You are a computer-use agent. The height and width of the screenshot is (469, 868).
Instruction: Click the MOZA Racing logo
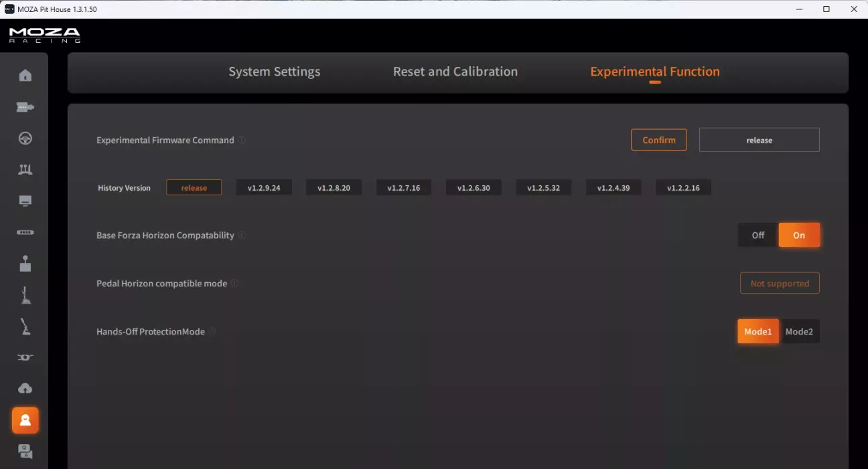pyautogui.click(x=45, y=35)
